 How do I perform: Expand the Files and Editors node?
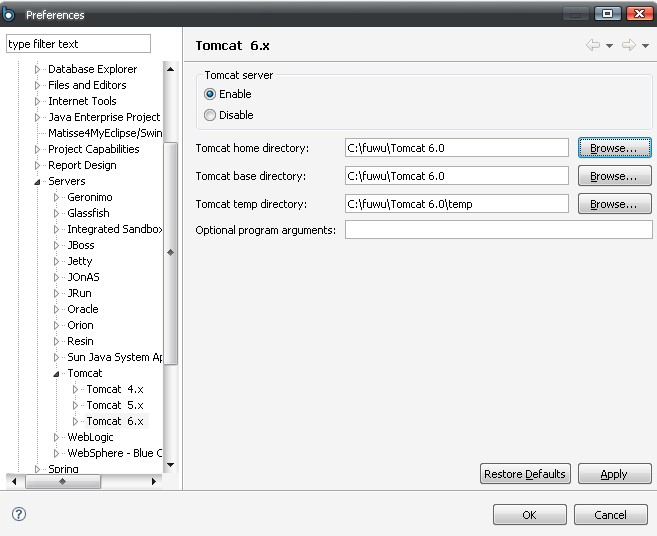(37, 85)
